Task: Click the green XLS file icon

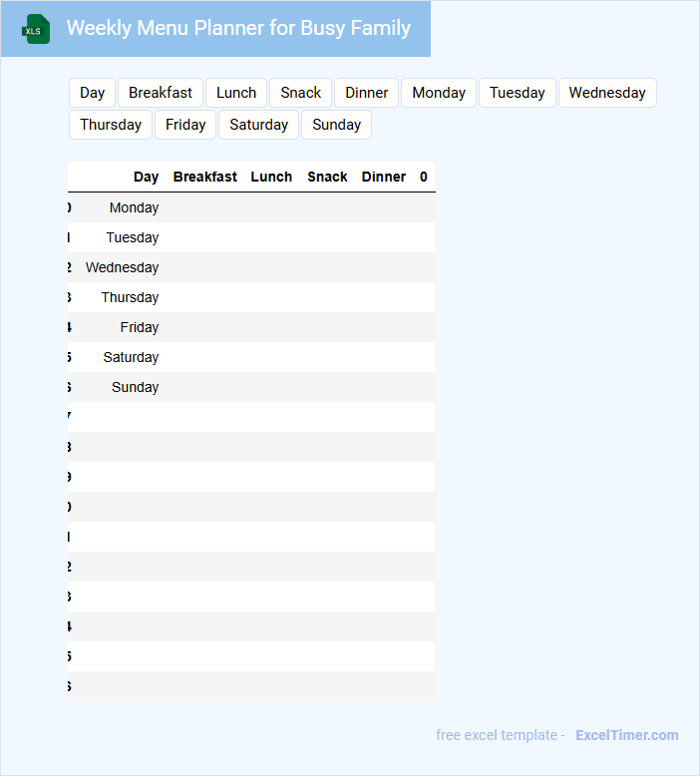Action: (x=36, y=29)
